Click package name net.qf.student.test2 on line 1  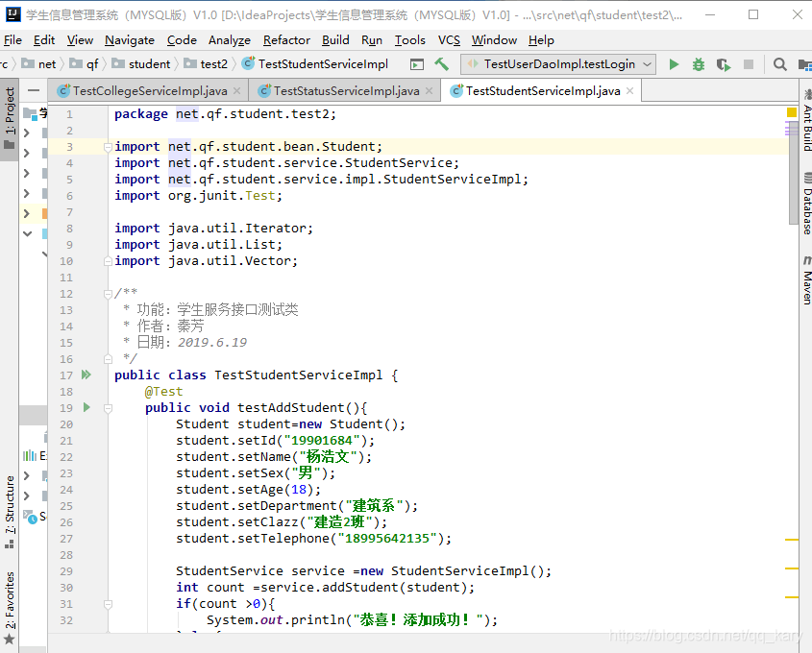tap(252, 114)
